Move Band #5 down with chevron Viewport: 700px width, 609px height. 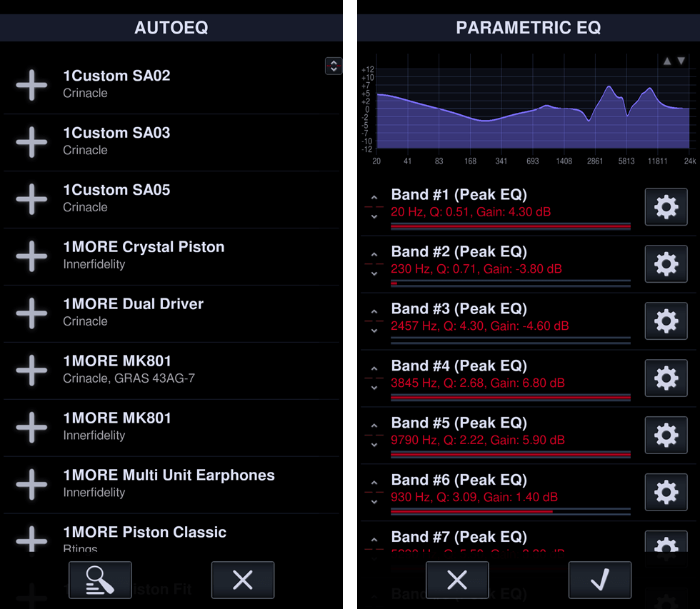374,446
